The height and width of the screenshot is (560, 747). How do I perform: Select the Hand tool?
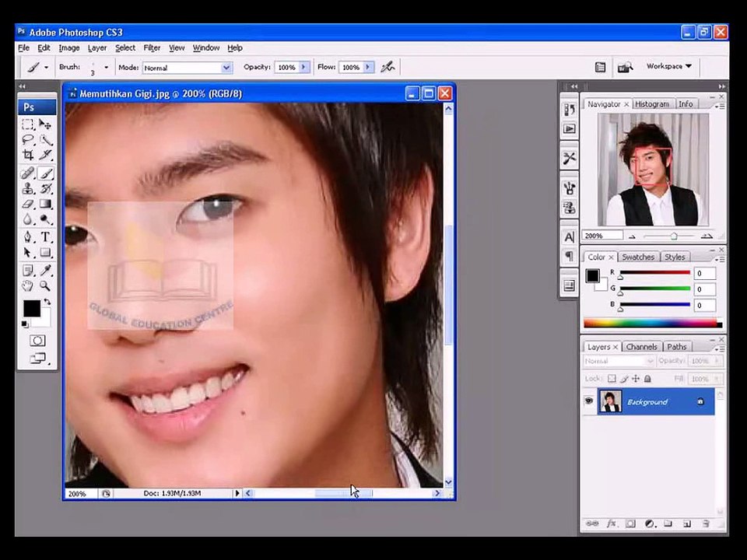point(28,285)
